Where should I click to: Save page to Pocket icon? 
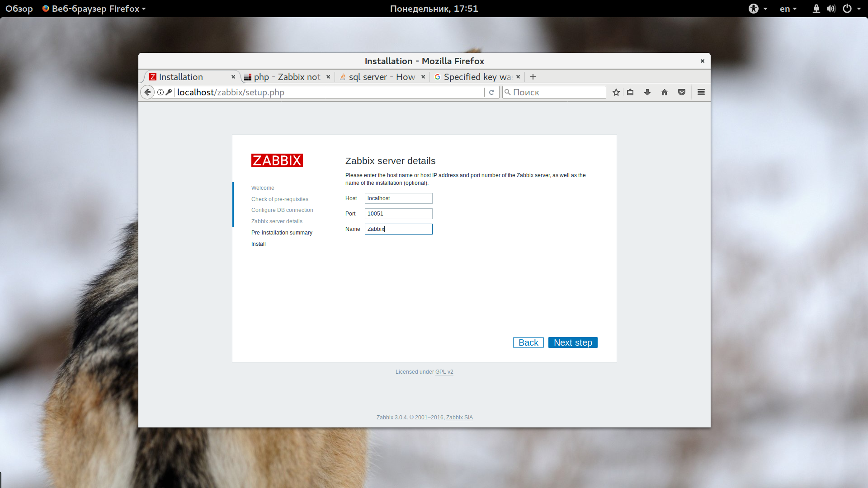(682, 92)
